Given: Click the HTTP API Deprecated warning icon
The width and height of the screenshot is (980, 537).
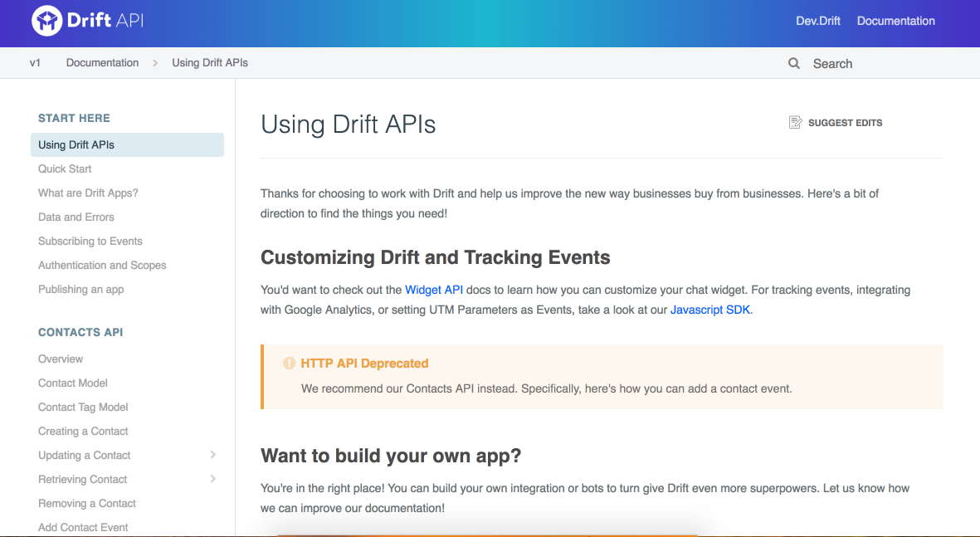Looking at the screenshot, I should pos(289,364).
